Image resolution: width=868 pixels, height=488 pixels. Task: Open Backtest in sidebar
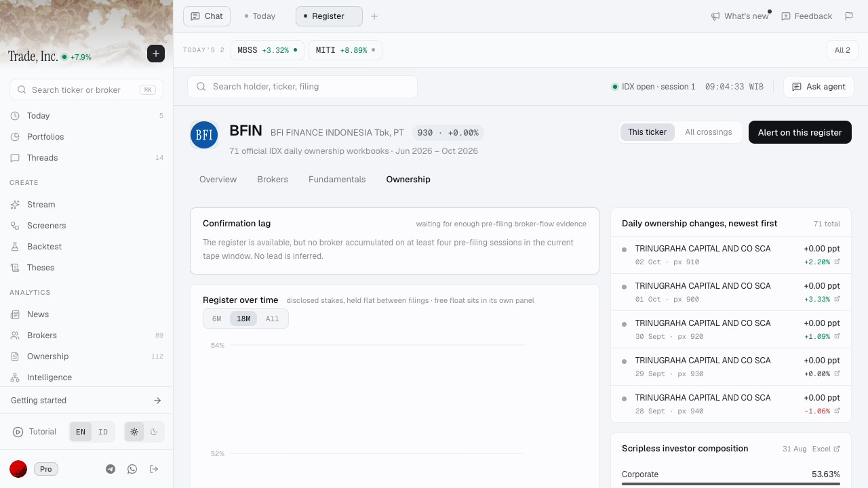tap(86, 247)
